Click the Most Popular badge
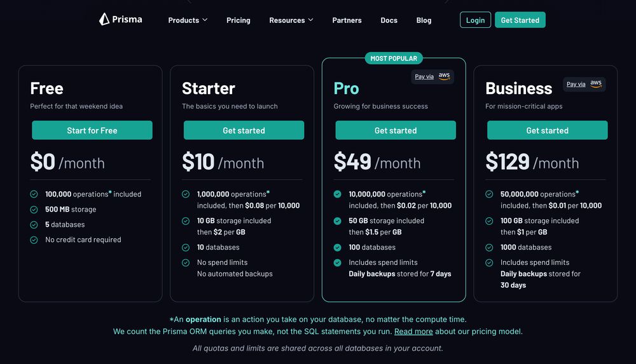Image resolution: width=636 pixels, height=364 pixels. (x=394, y=58)
